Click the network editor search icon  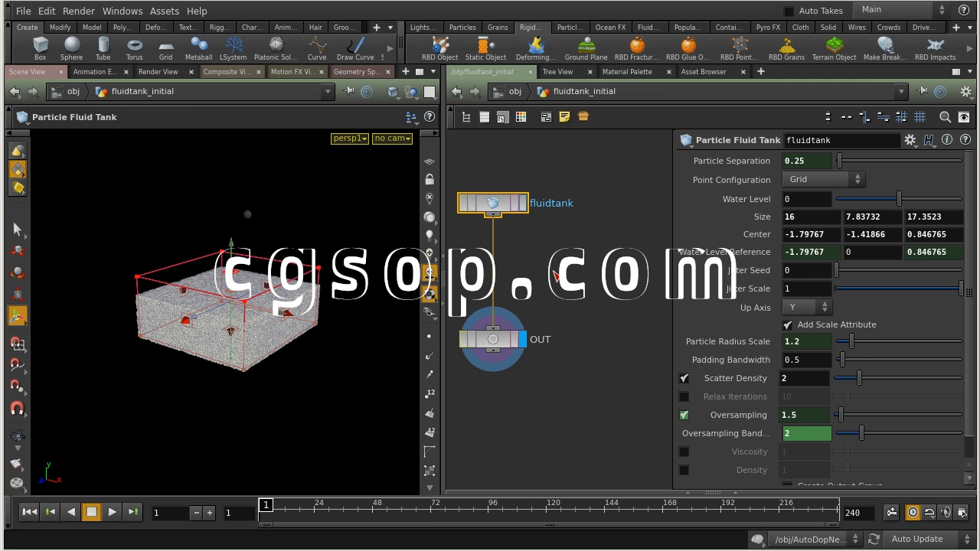tap(945, 117)
